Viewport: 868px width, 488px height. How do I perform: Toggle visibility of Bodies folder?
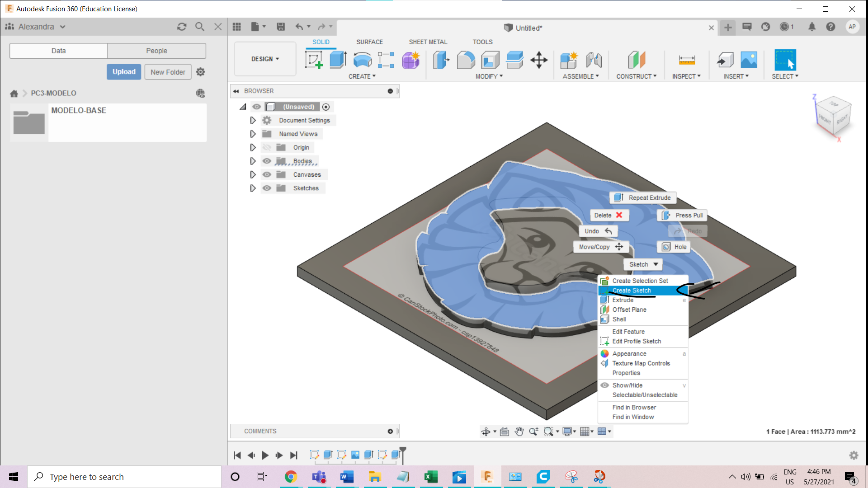[x=267, y=161]
